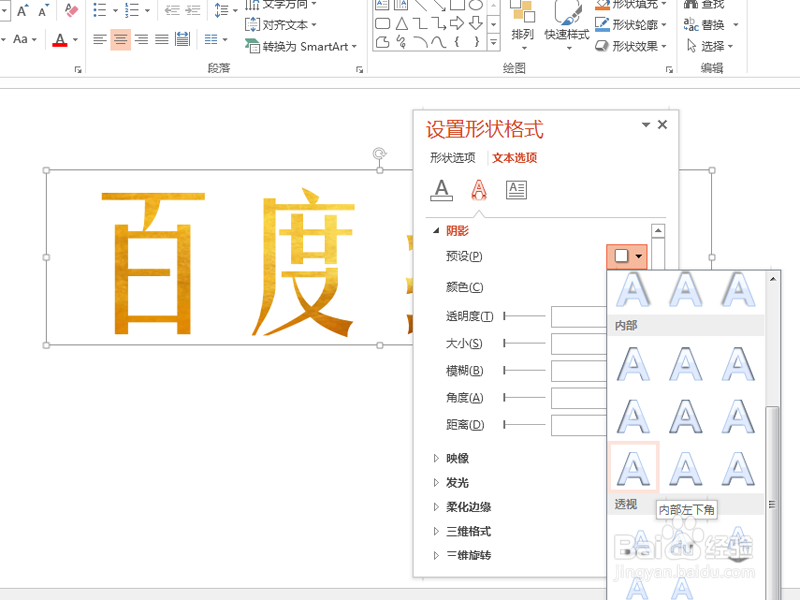This screenshot has width=800, height=600.
Task: Apply numbered list formatting
Action: [132, 10]
